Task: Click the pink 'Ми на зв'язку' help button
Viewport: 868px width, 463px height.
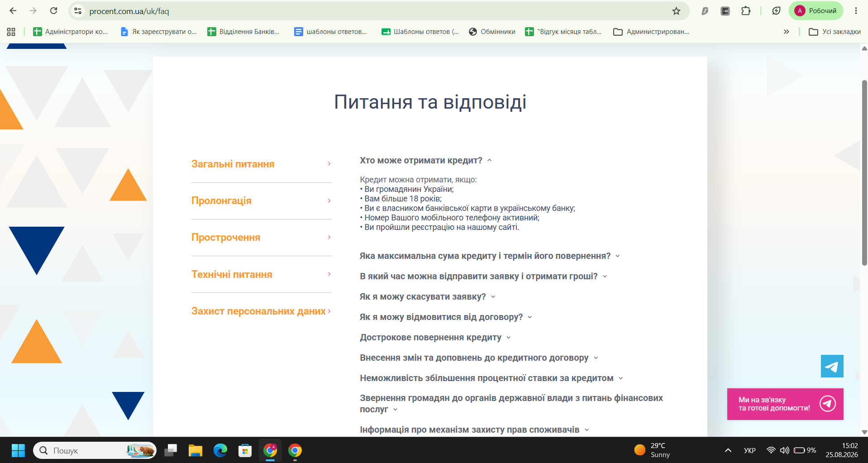Action: point(785,404)
